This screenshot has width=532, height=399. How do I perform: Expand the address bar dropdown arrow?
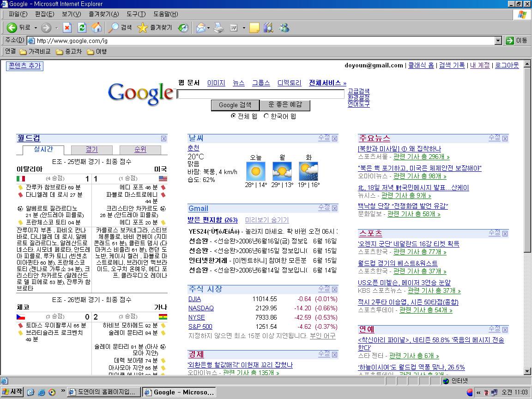coord(498,41)
